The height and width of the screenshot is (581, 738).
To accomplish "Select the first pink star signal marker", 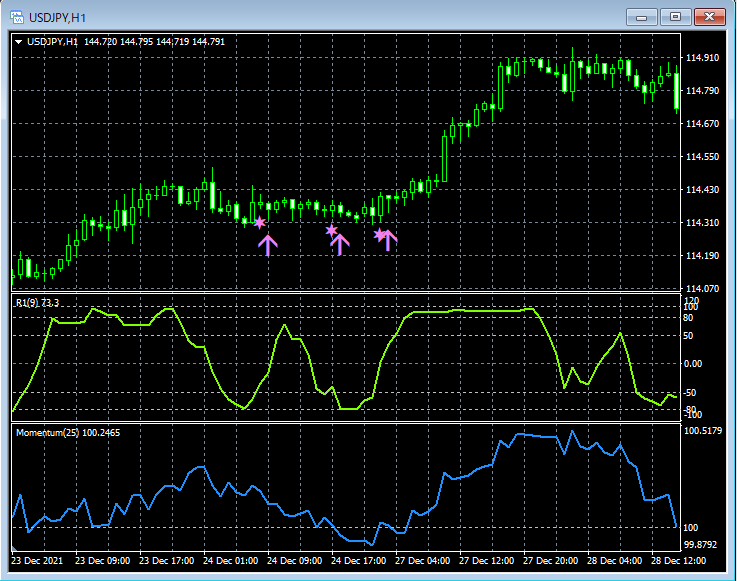I will pos(259,222).
